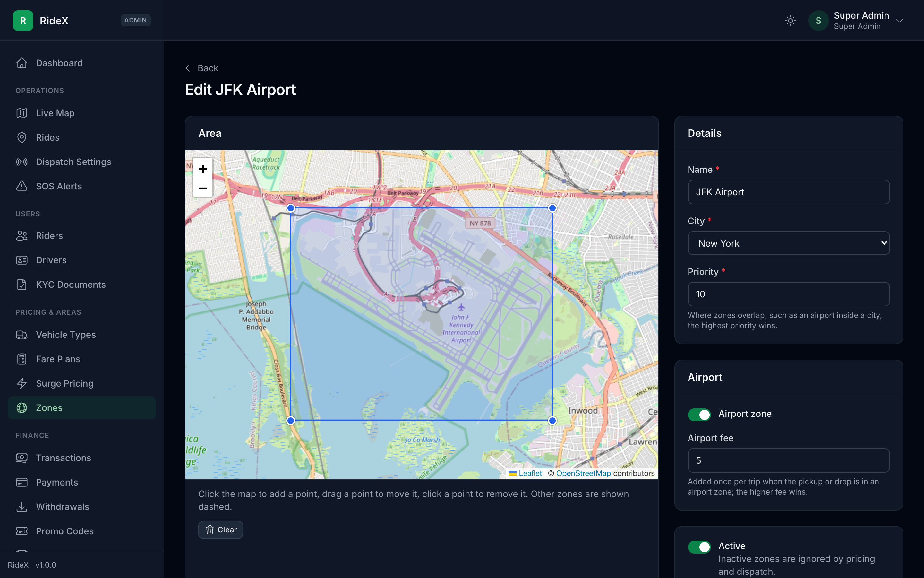Click the Rides pin icon
This screenshot has height=578, width=924.
(x=22, y=138)
